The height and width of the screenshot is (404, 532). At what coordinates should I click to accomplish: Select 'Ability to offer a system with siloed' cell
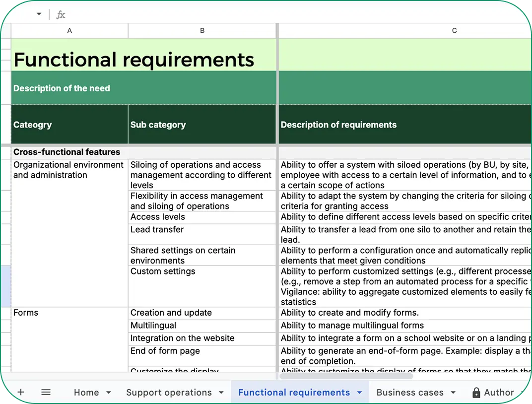click(405, 175)
